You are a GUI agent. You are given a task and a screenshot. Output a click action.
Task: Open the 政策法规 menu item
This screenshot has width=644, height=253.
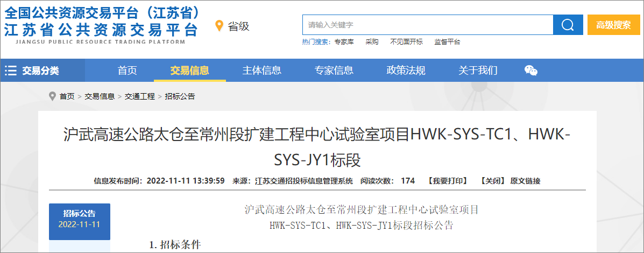(x=406, y=71)
